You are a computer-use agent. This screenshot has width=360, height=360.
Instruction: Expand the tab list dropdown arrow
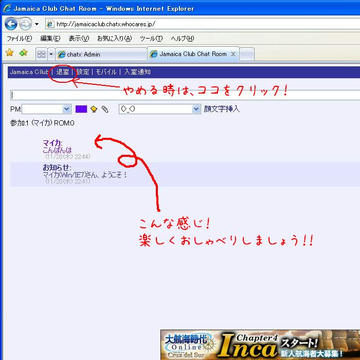51,54
